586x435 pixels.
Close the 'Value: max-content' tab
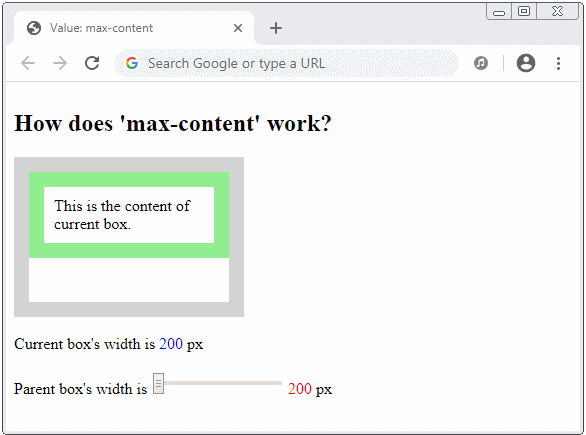[238, 28]
